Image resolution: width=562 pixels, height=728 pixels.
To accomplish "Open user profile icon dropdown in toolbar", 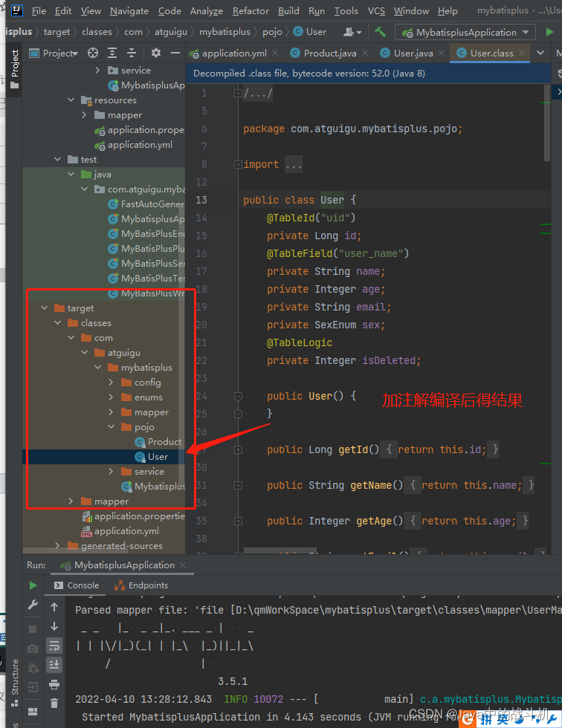I will (352, 32).
